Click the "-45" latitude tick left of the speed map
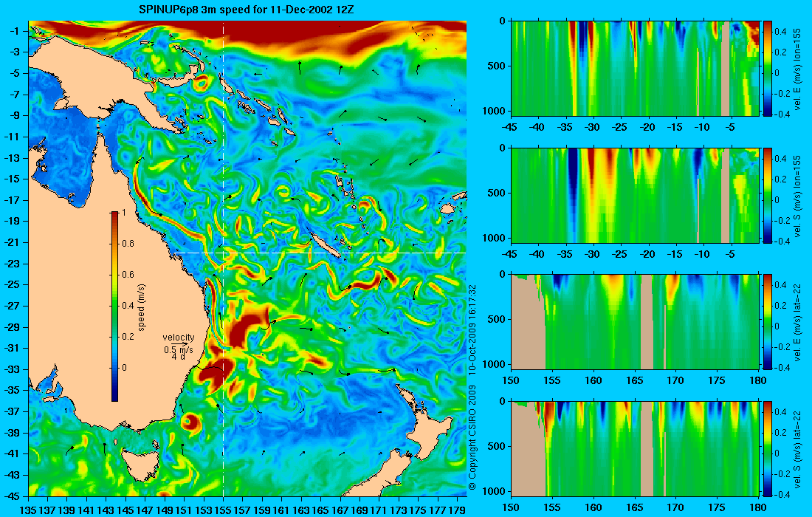This screenshot has width=812, height=517. coord(13,496)
